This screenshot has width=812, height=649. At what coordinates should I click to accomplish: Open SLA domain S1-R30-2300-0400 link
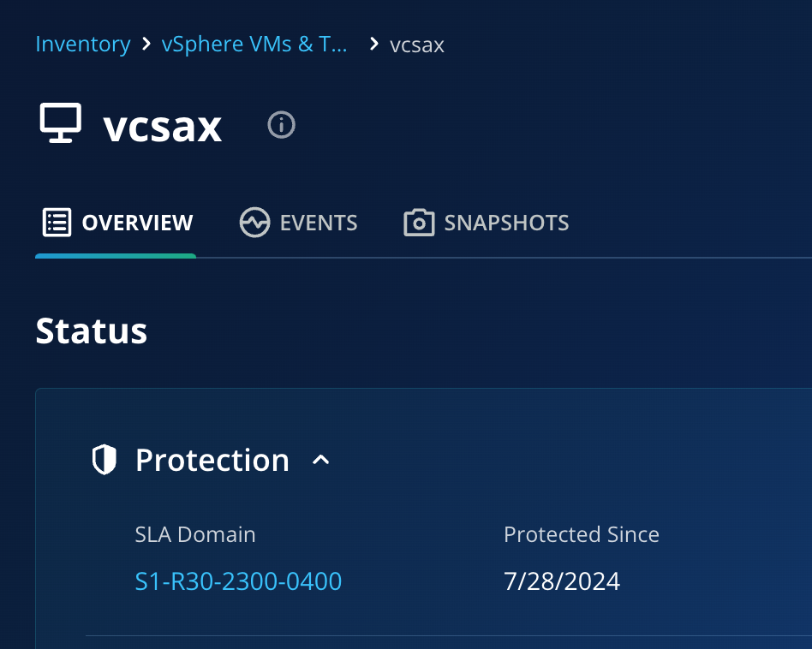point(238,581)
